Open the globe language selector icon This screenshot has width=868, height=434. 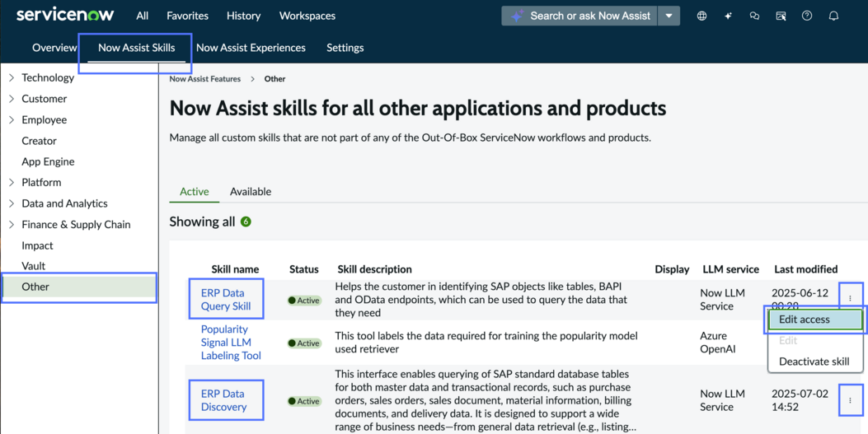[702, 16]
